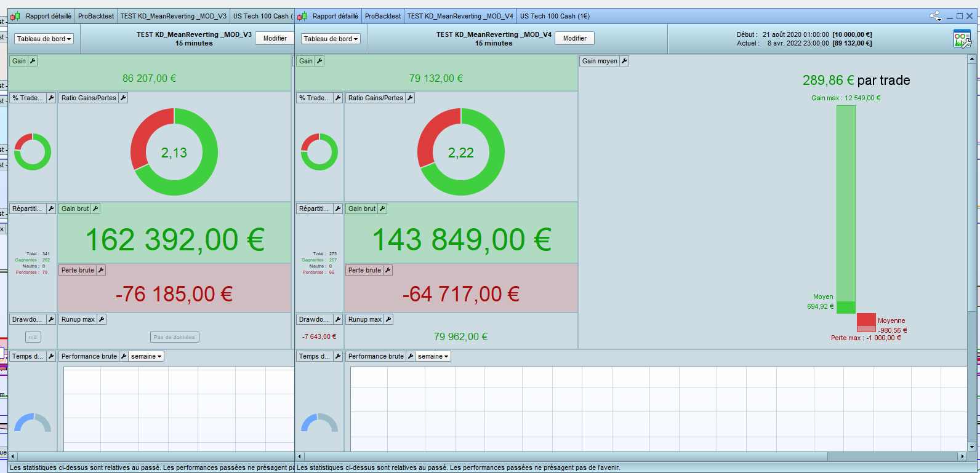Configure the Drawdown widget in V4 report

338,319
